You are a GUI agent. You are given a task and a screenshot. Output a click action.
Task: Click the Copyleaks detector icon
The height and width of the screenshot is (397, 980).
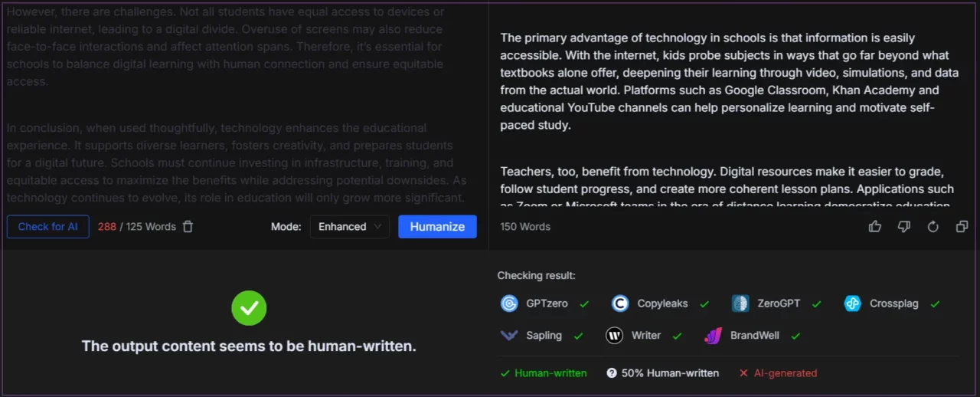click(620, 303)
